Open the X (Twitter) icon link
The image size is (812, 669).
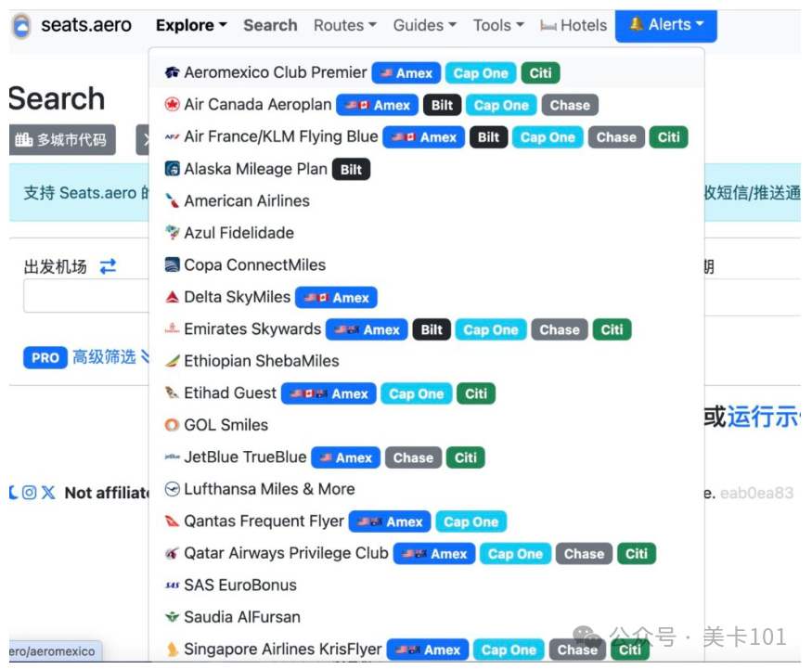point(48,492)
